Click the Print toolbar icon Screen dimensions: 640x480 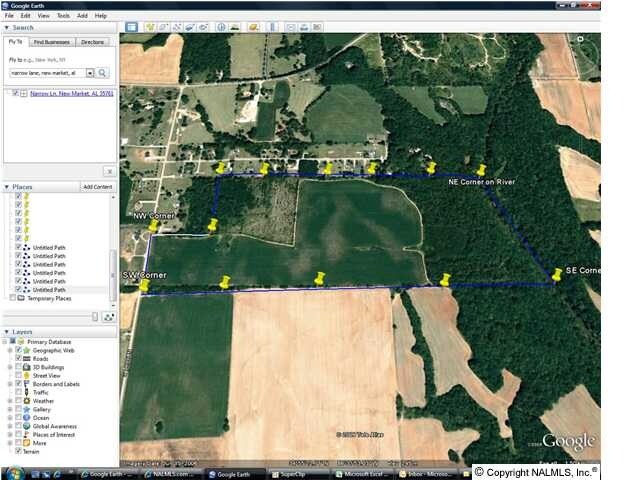(x=303, y=27)
